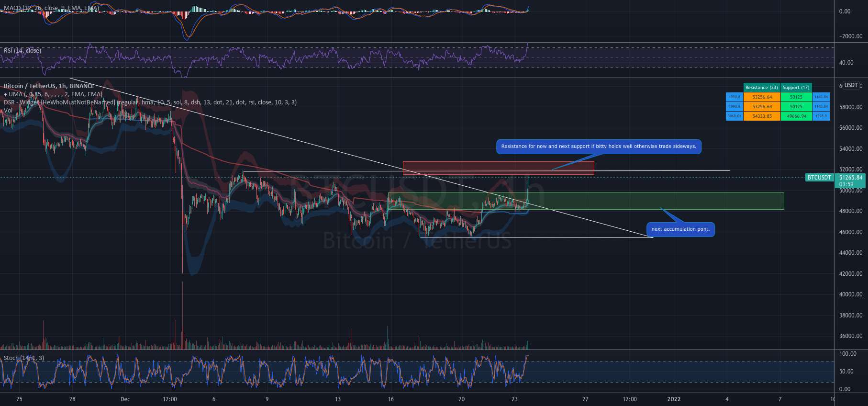Click the 46000.00 price axis label
Screen dimensions: 868x406
click(x=851, y=232)
